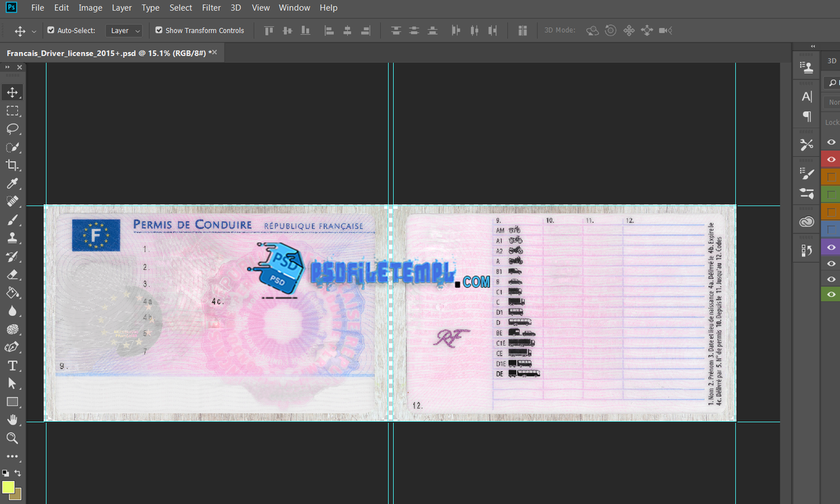Select the Eraser tool
The image size is (840, 504).
coord(12,274)
